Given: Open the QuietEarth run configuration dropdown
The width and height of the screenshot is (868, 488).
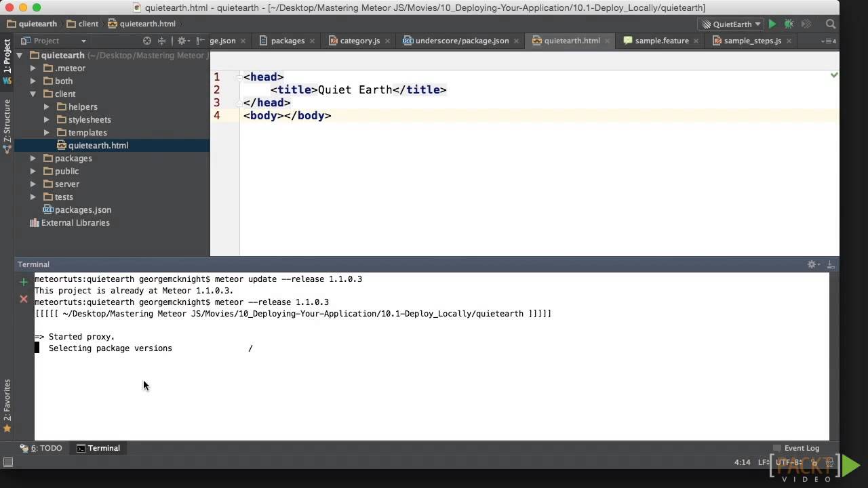Looking at the screenshot, I should point(730,24).
